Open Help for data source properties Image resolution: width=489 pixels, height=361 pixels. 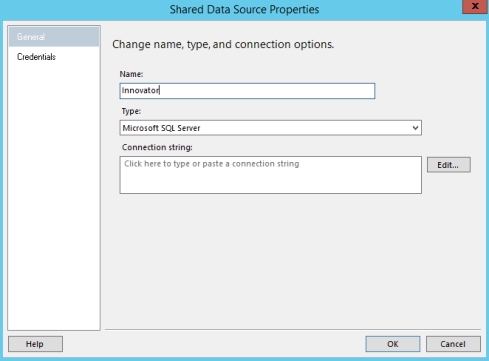click(35, 344)
